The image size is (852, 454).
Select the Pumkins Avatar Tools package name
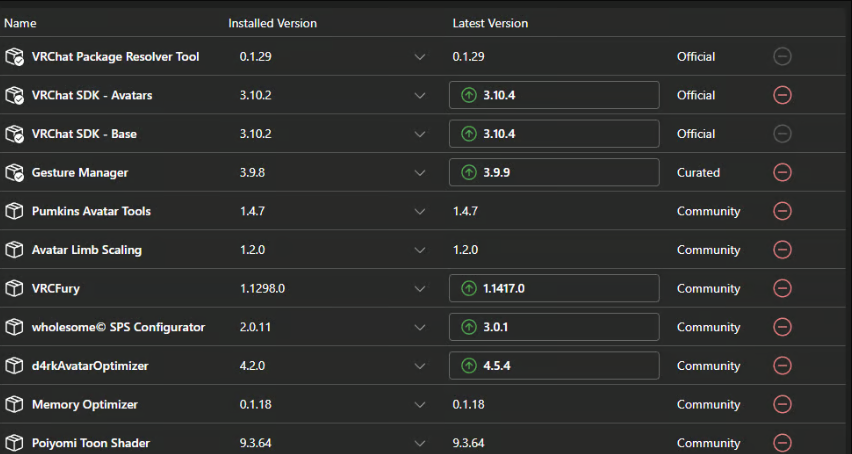(x=91, y=211)
